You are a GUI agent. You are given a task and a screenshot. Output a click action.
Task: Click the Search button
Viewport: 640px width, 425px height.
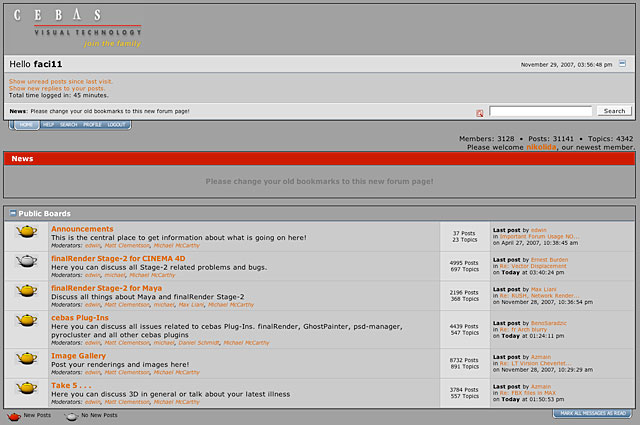(614, 111)
